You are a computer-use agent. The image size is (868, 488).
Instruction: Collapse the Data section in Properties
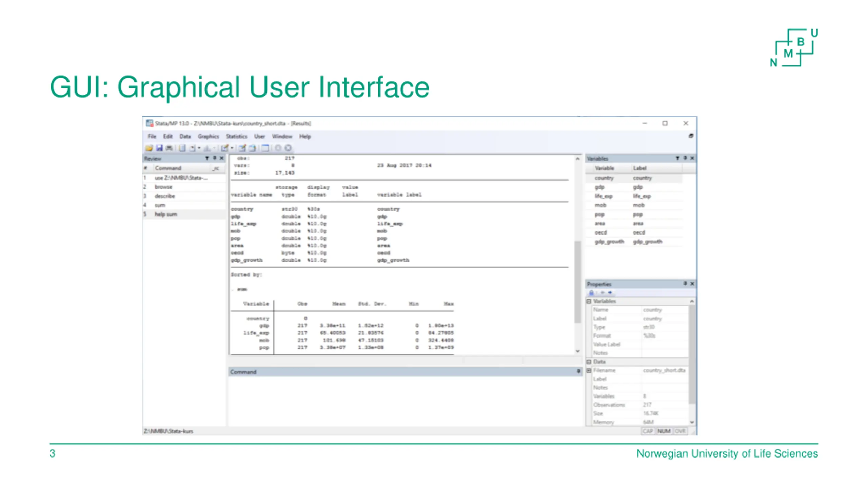tap(589, 362)
